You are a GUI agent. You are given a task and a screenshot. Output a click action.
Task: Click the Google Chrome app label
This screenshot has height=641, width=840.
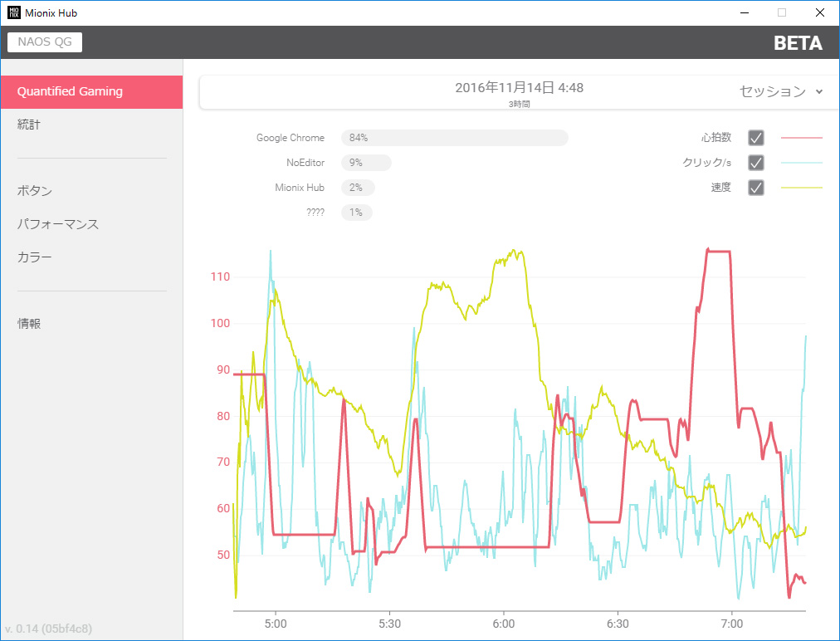pos(291,138)
